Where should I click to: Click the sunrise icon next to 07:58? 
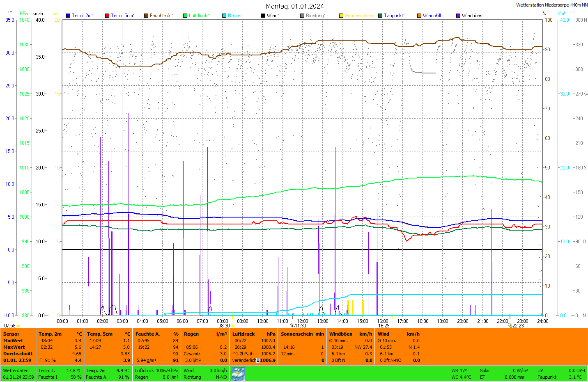pos(18,326)
